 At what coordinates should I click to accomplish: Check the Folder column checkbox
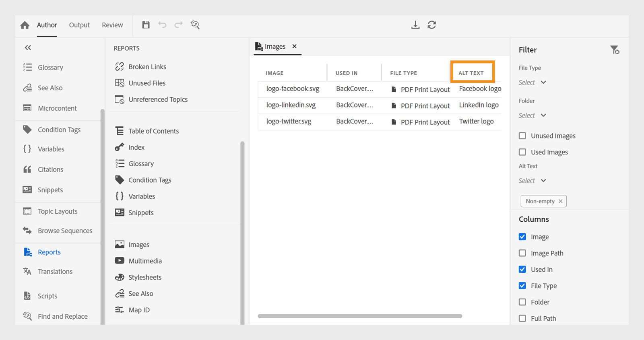522,302
